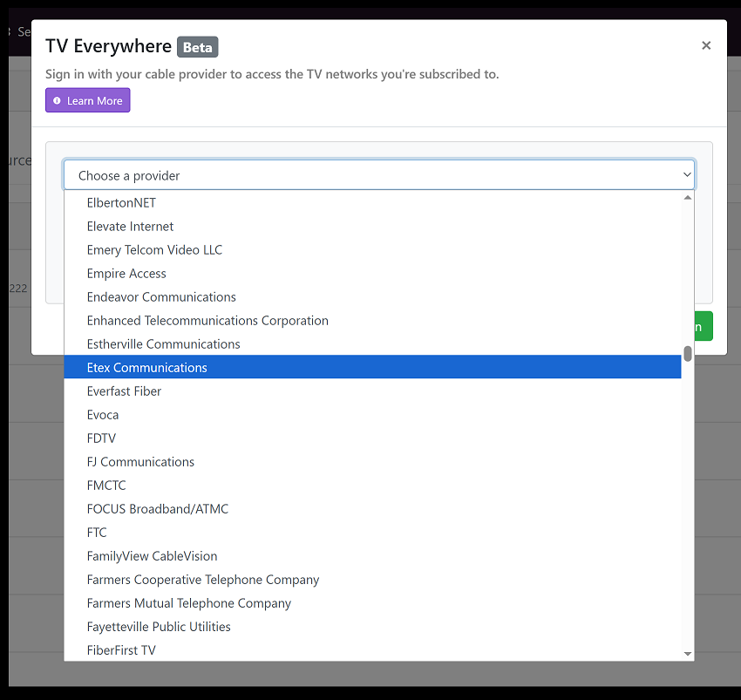Click the dropdown list scroll up arrow
The width and height of the screenshot is (741, 700).
click(688, 198)
